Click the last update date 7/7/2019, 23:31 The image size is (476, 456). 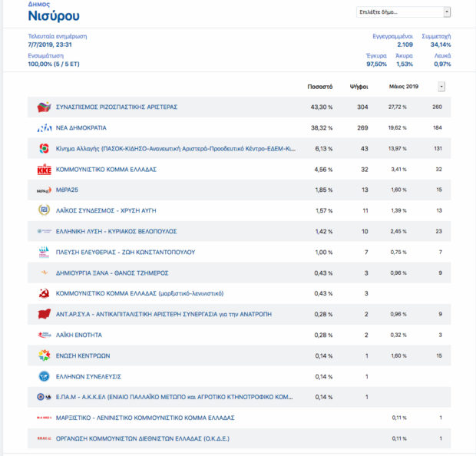click(50, 45)
